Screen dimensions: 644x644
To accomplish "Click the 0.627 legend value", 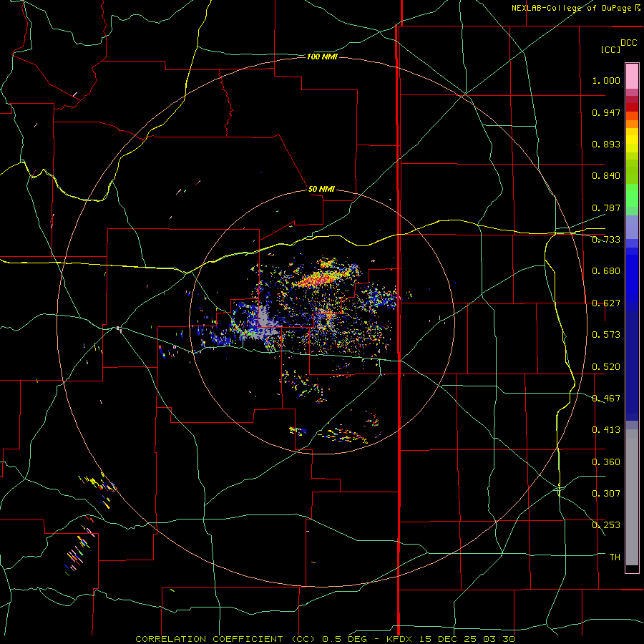I will coord(606,303).
